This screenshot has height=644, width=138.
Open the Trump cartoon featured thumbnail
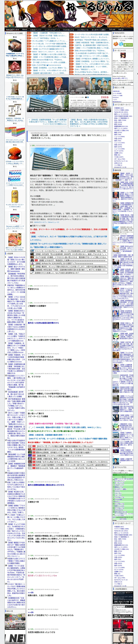(x=58, y=86)
